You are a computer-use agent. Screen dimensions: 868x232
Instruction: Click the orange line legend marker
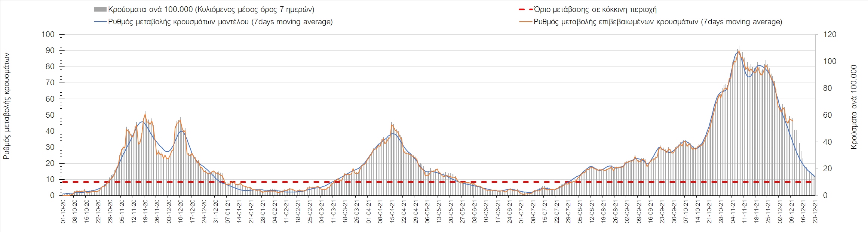[x=525, y=22]
